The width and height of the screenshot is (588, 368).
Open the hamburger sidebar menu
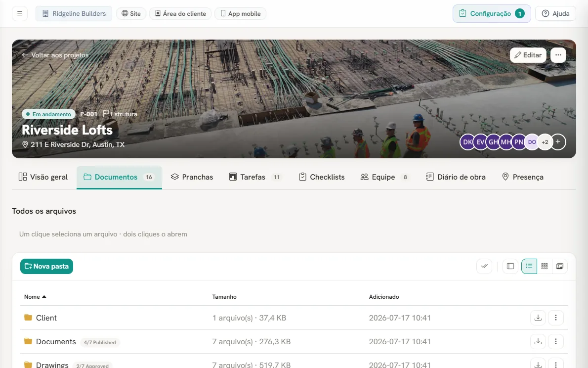coord(20,13)
